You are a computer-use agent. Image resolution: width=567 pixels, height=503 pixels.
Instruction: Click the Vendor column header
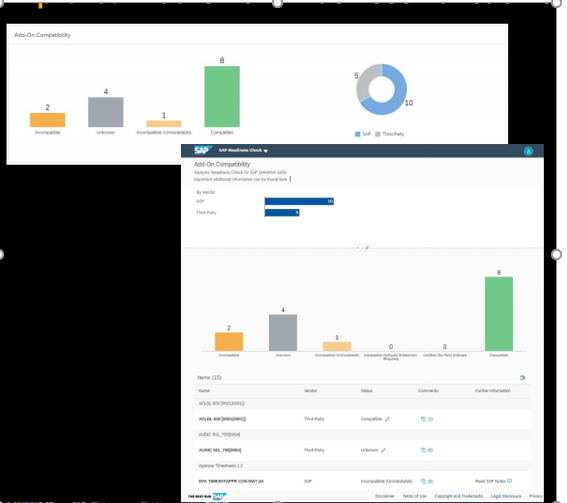point(311,391)
